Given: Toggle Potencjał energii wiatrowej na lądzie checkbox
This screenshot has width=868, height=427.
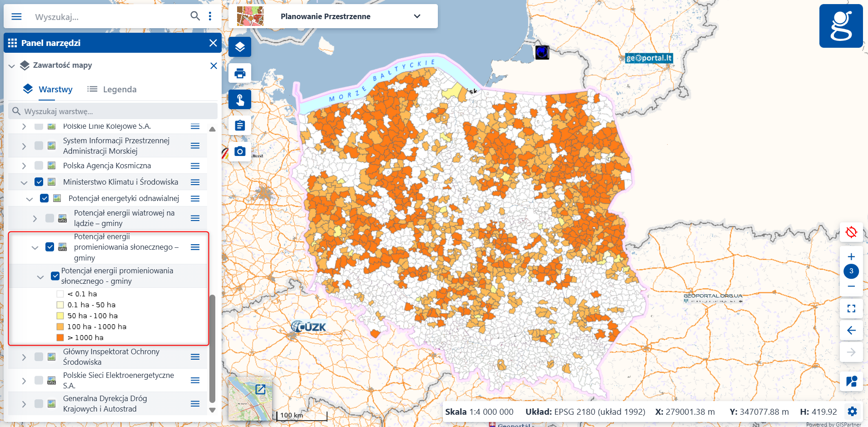Looking at the screenshot, I should [x=50, y=218].
